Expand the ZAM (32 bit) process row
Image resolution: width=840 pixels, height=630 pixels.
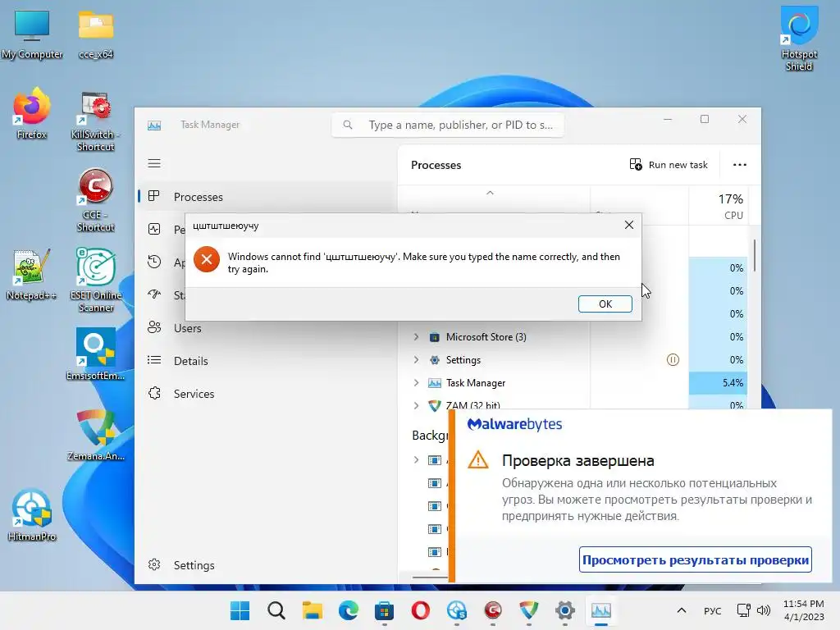click(416, 405)
